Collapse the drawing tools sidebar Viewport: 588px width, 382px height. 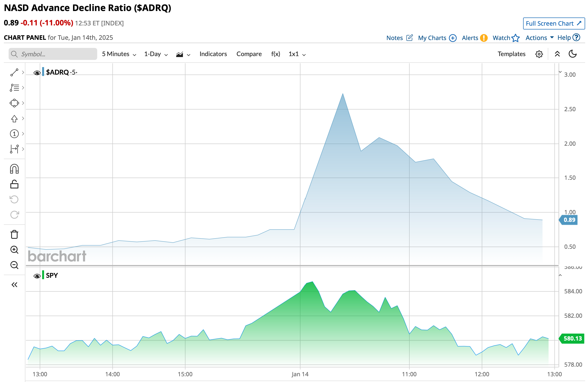pyautogui.click(x=14, y=285)
